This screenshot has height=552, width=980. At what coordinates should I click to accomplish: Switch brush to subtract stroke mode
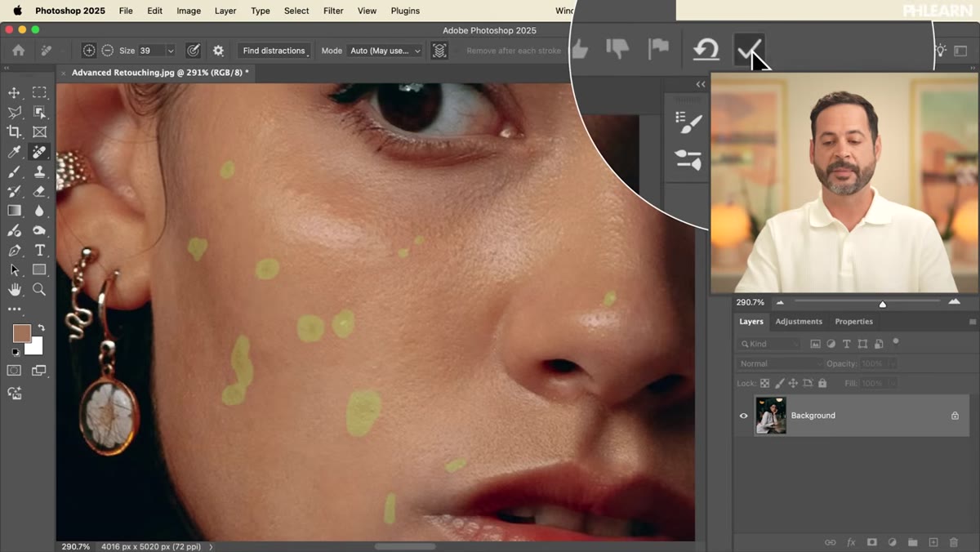point(108,51)
